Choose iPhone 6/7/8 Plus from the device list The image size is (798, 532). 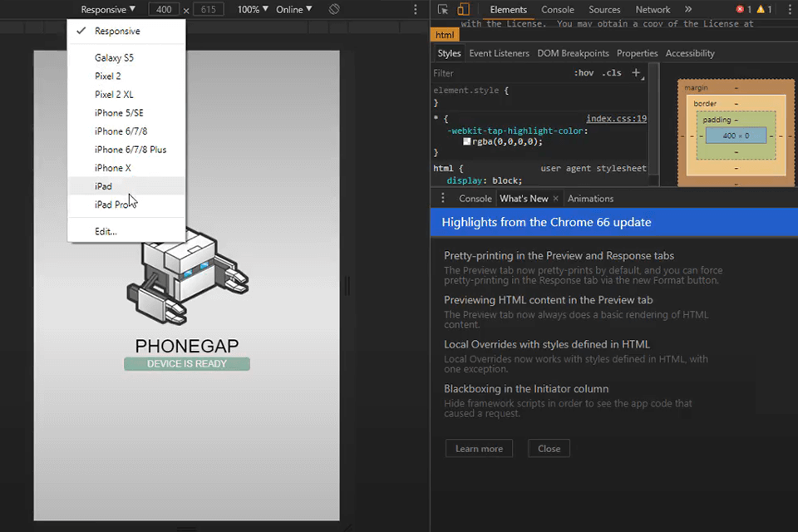126,149
